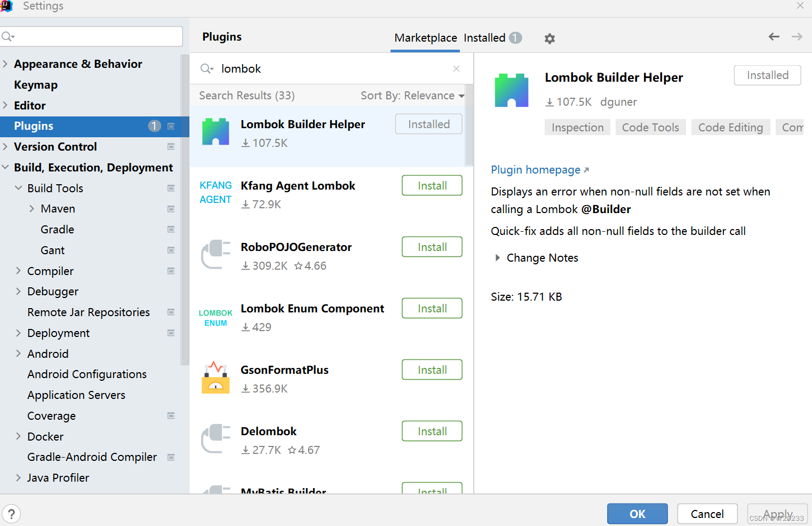812x526 pixels.
Task: Select the Inspection tag
Action: [577, 128]
